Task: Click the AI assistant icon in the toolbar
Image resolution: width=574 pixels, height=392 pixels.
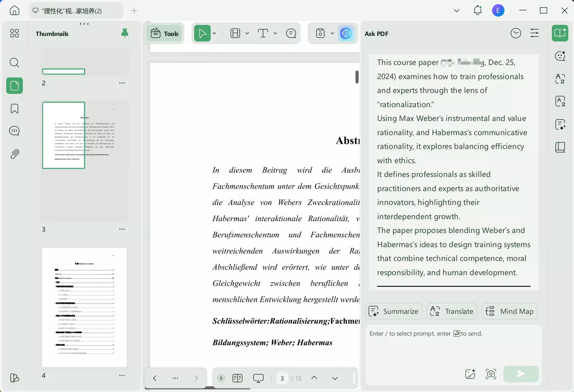Action: [x=346, y=33]
